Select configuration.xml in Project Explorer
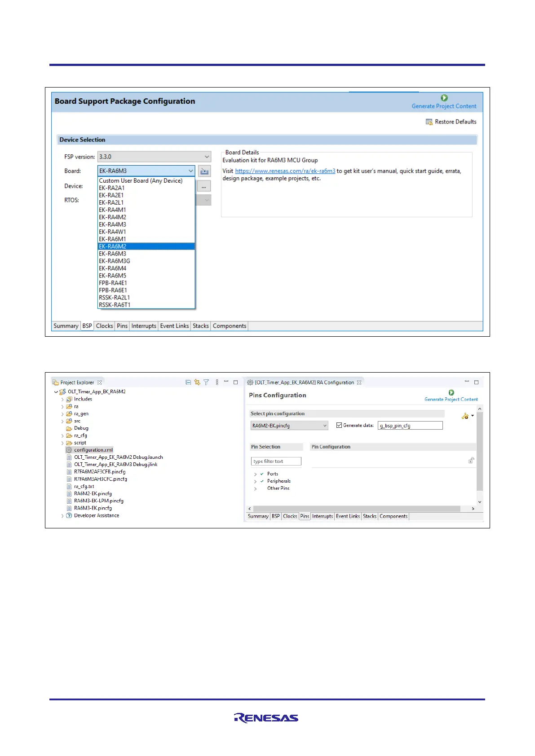 tap(93, 450)
